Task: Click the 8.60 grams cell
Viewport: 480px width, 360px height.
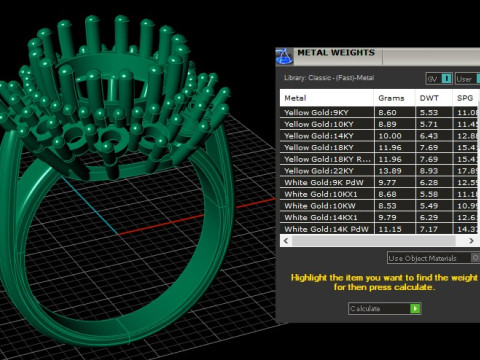Action: (x=395, y=112)
